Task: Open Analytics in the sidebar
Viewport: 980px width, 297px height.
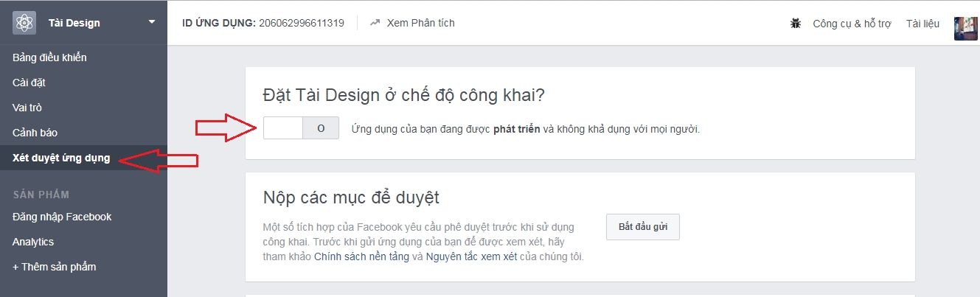Action: click(33, 242)
